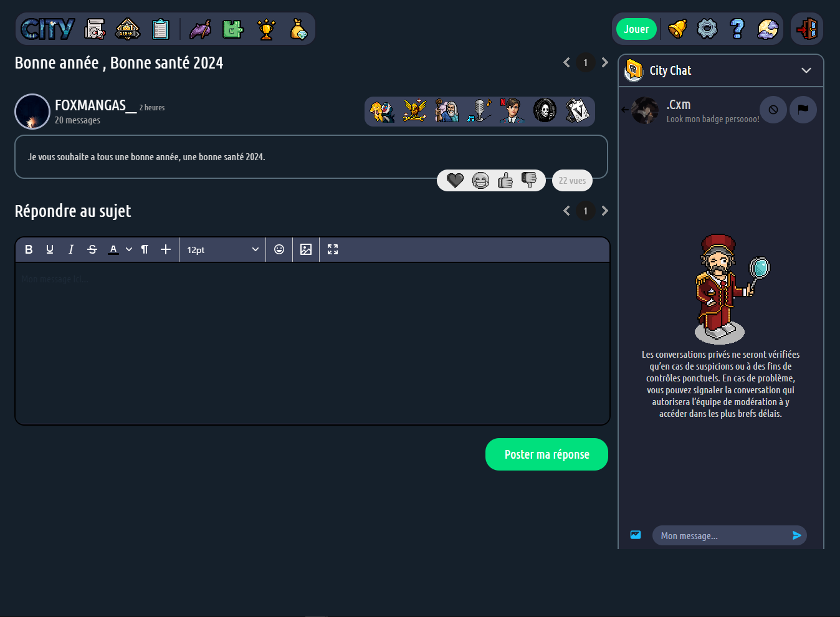Block the user .Cxm
The width and height of the screenshot is (840, 617).
(x=773, y=110)
